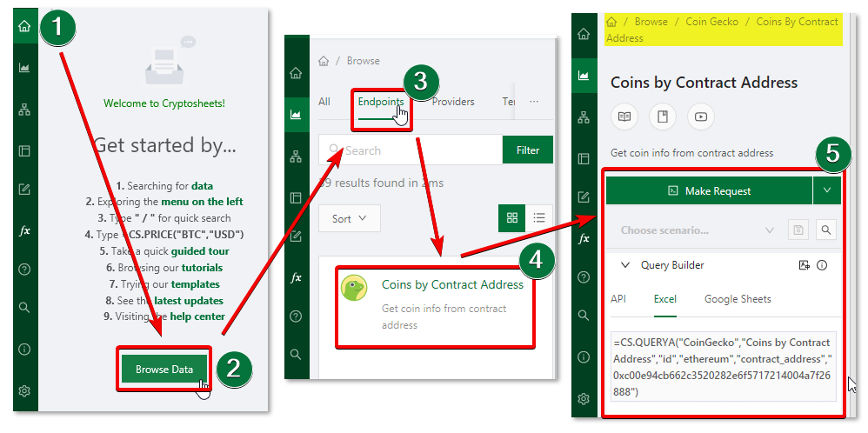
Task: Open fx icon in Coins by Contract Address sidebar
Action: point(584,238)
